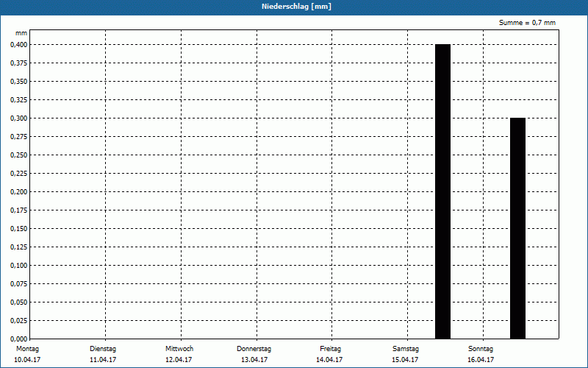Click the 0,350 y-axis value
The image size is (588, 368).
coord(19,82)
